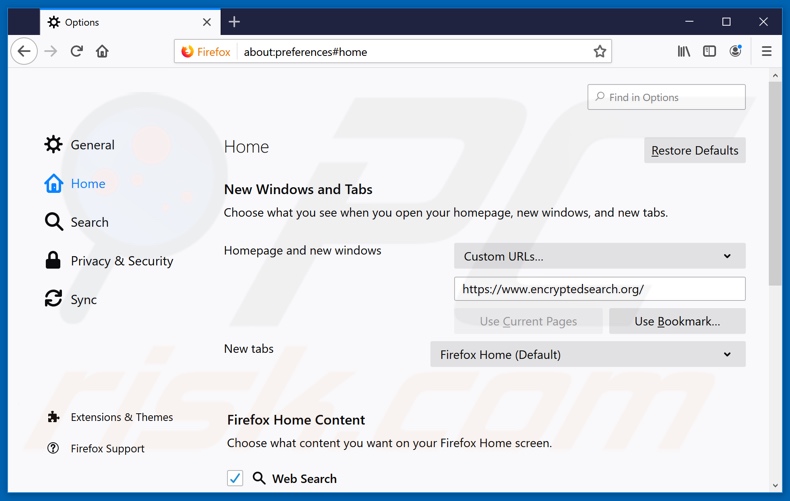790x501 pixels.
Task: Click the Homepage and new windows label
Action: [302, 250]
